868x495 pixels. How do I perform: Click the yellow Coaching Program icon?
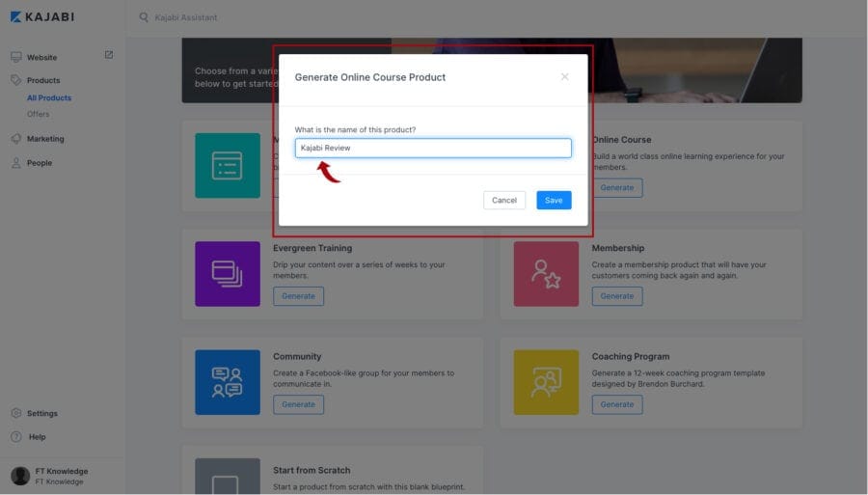(x=546, y=382)
